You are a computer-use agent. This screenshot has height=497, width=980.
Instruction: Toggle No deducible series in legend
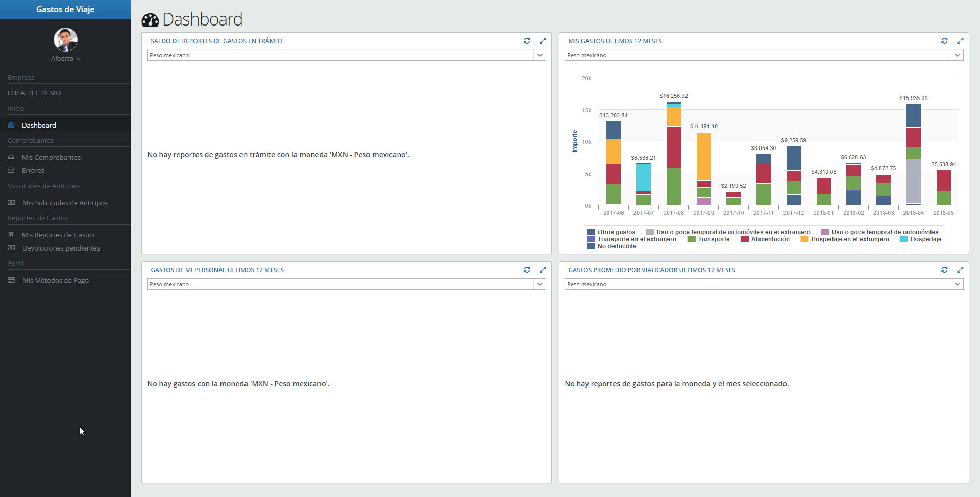tap(612, 246)
